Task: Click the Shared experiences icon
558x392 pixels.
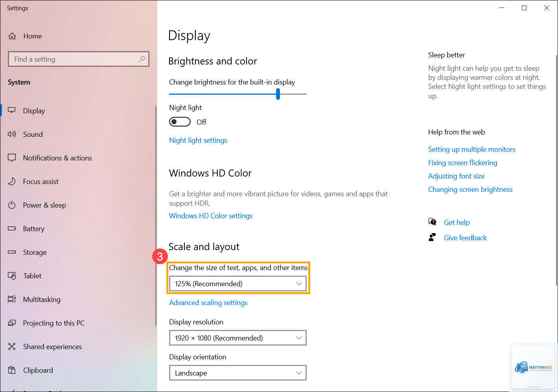Action: tap(12, 346)
